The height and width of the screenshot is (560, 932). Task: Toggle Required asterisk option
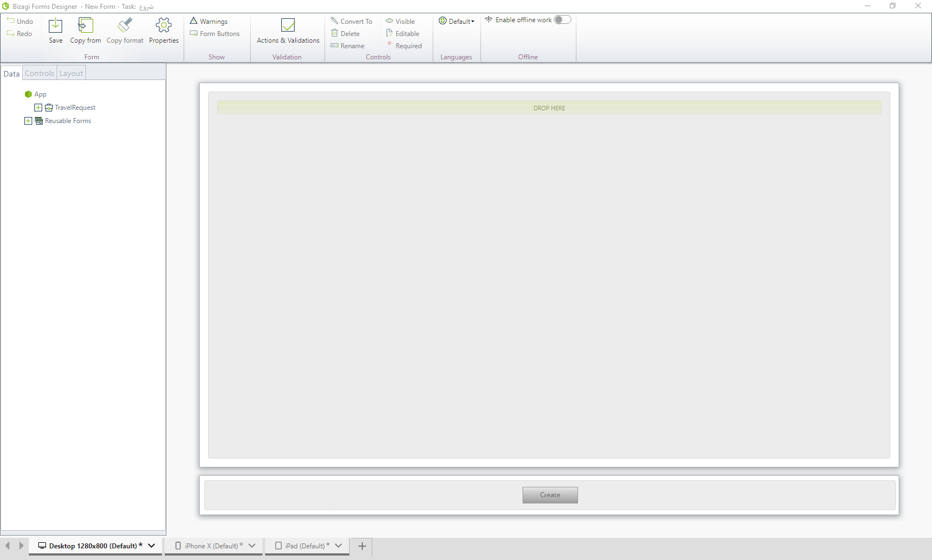point(404,45)
